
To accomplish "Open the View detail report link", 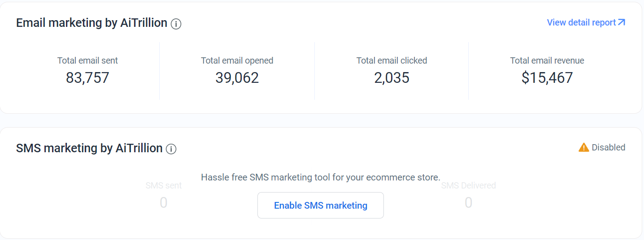I will tap(581, 22).
